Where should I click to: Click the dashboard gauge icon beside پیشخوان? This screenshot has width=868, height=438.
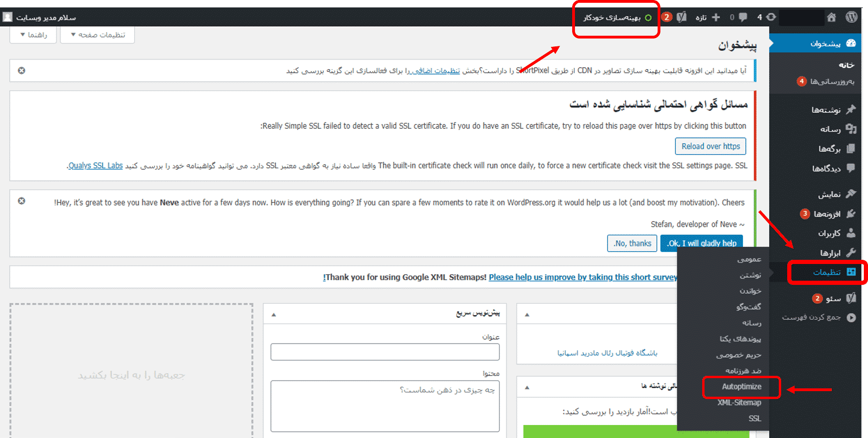(851, 43)
